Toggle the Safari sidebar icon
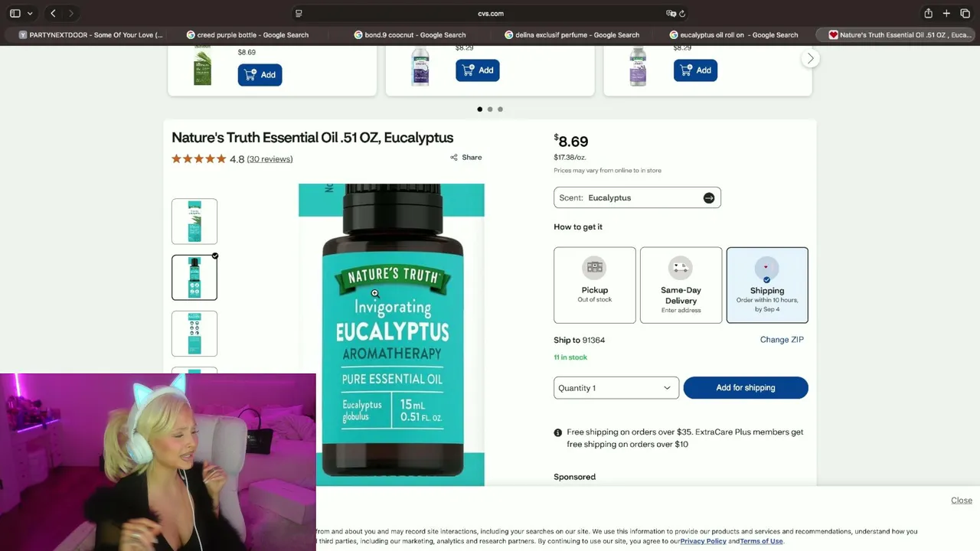Screen dimensions: 980x551 [x=15, y=13]
